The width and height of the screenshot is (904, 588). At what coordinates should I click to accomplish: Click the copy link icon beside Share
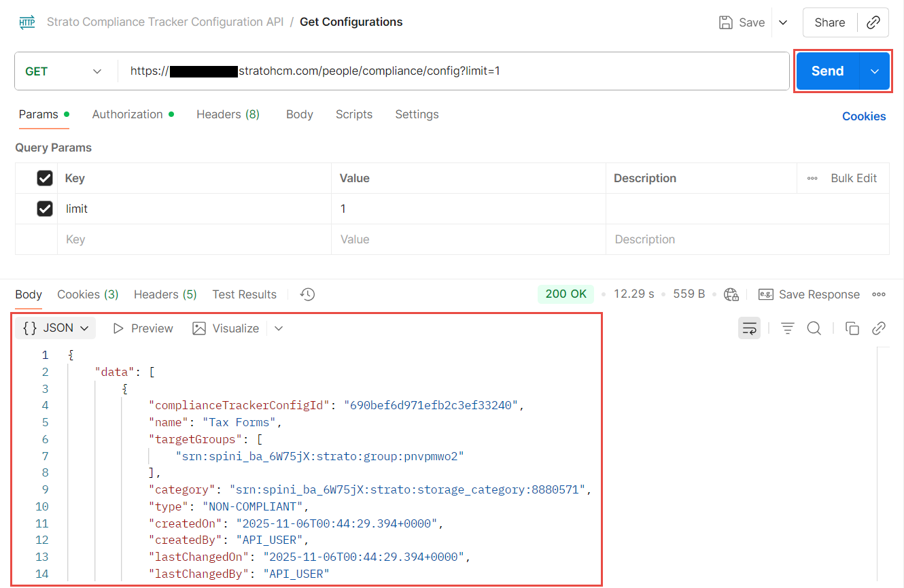[873, 22]
